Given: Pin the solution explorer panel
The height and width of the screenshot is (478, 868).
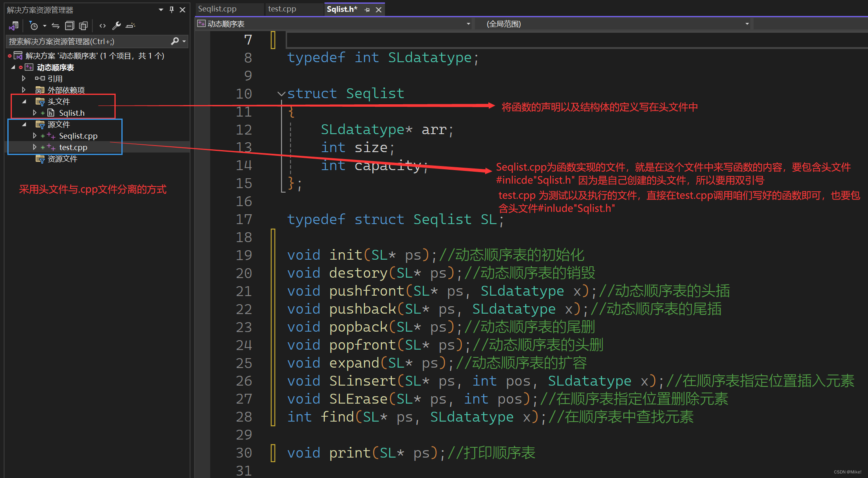Looking at the screenshot, I should click(172, 9).
